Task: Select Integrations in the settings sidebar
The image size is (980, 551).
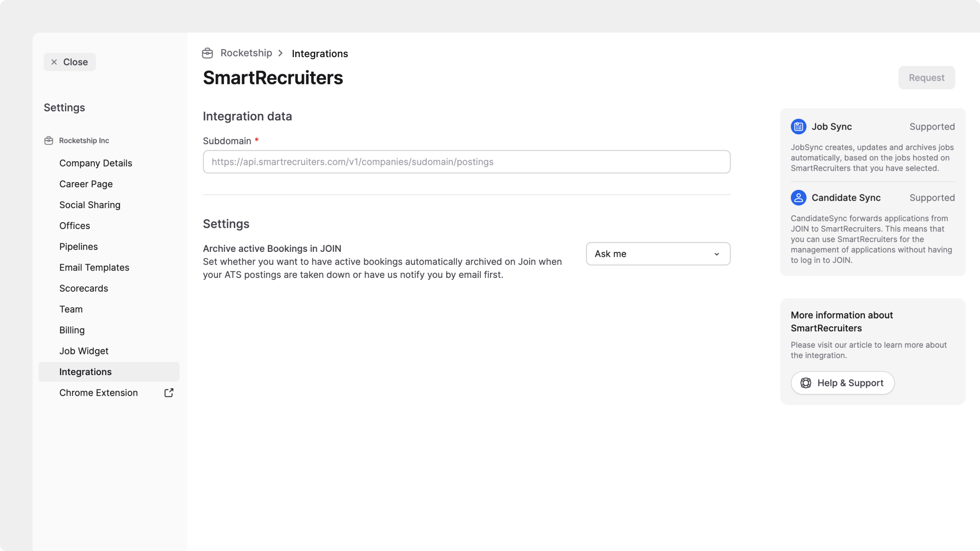Action: pyautogui.click(x=85, y=372)
